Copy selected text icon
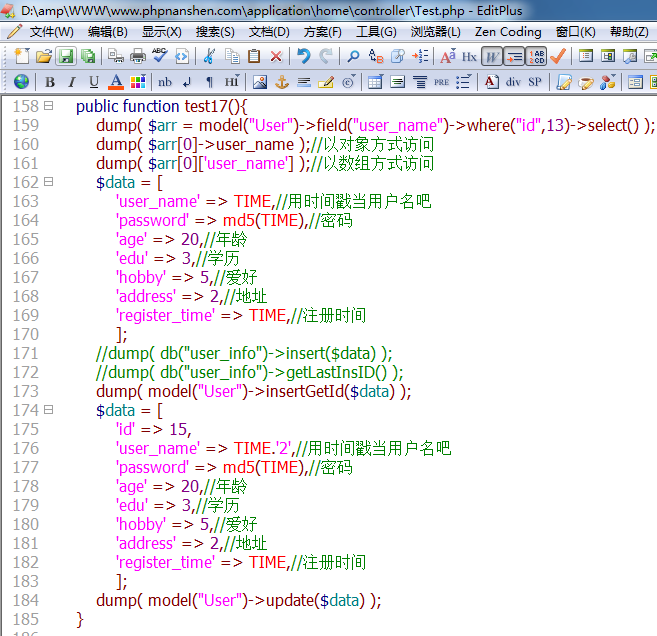This screenshot has width=657, height=636. (x=232, y=56)
